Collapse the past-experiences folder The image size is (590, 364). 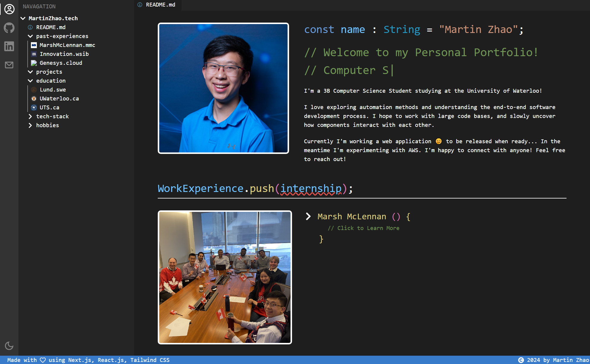(x=30, y=36)
